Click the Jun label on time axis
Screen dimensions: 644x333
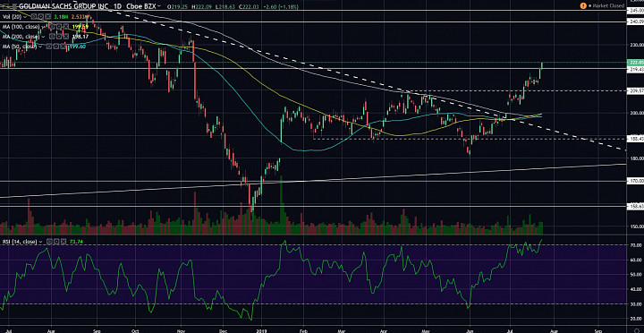[469, 330]
